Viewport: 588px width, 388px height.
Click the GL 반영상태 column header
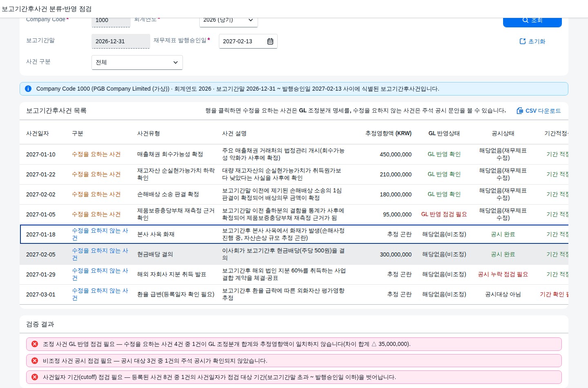point(444,134)
